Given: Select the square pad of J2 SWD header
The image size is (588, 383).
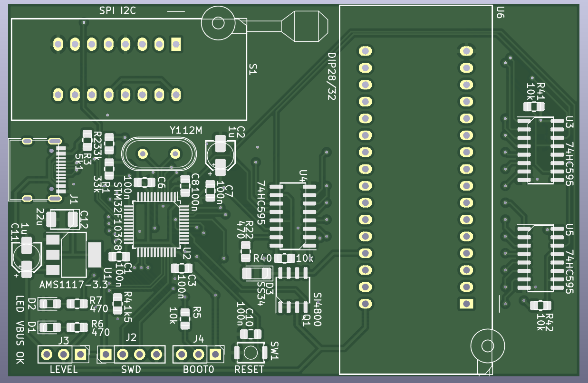Looking at the screenshot, I should pos(106,354).
